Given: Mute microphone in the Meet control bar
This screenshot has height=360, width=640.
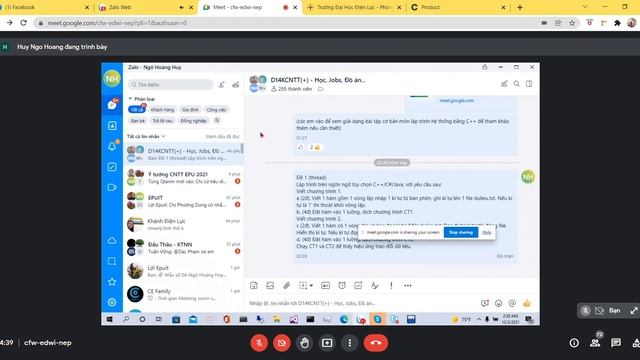Looking at the screenshot, I should tap(259, 343).
